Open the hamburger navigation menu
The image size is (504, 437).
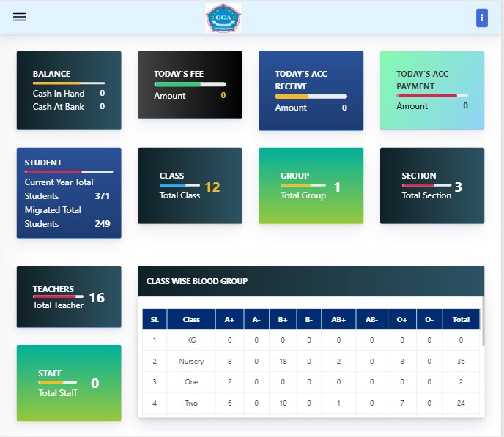[20, 18]
